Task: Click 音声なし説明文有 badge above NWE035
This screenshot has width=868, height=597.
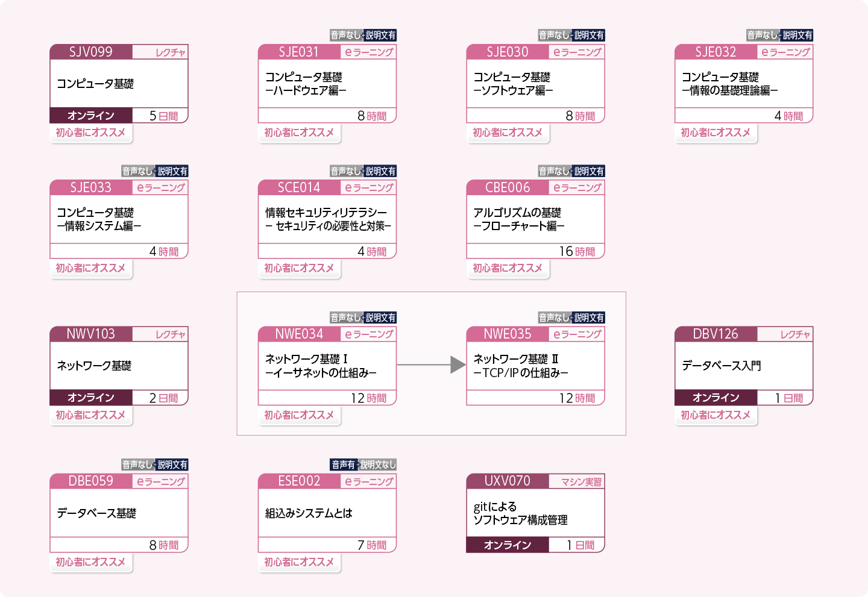Action: point(571,317)
